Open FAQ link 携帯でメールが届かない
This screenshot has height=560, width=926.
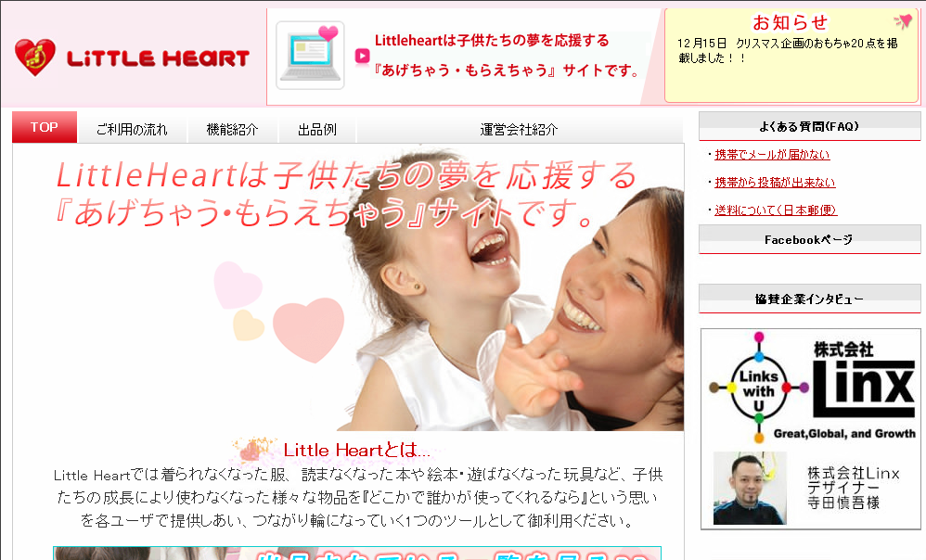point(772,155)
